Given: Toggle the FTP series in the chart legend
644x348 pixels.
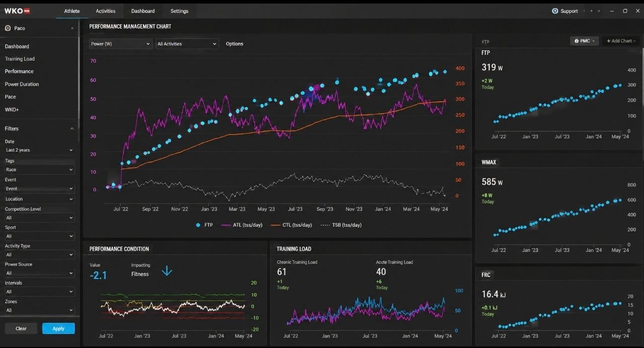Looking at the screenshot, I should point(205,225).
